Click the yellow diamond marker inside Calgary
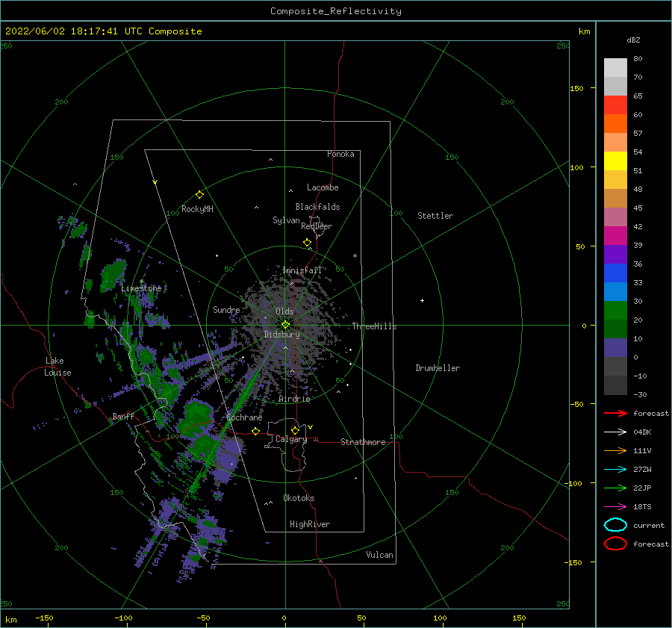This screenshot has width=672, height=628. click(295, 430)
